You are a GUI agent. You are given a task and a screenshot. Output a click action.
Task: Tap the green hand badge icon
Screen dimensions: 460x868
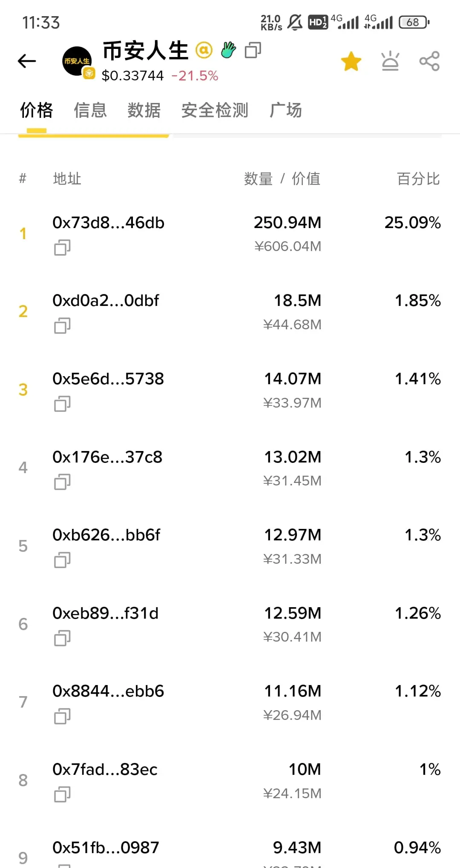228,50
